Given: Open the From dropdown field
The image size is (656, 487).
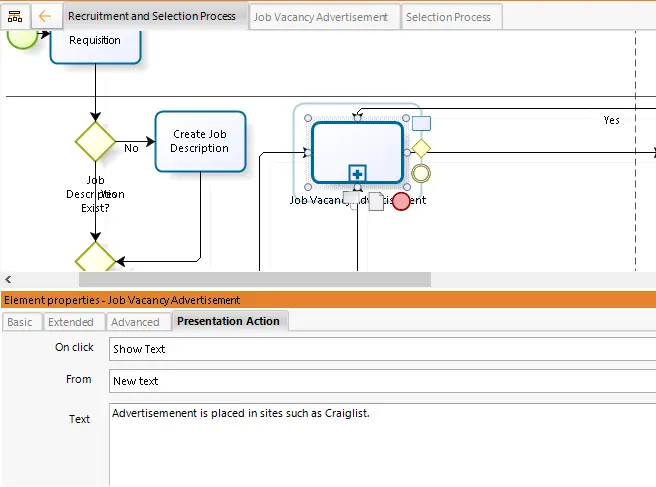Looking at the screenshot, I should tap(382, 381).
